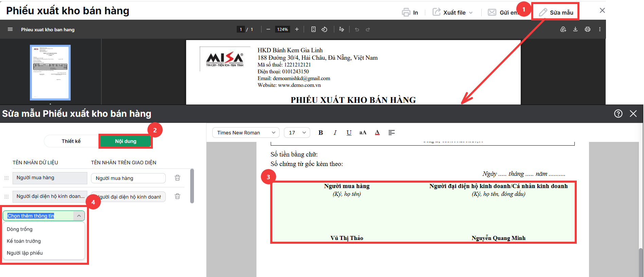Close the Sửa mẫu dialog
The height and width of the screenshot is (277, 644).
point(633,114)
